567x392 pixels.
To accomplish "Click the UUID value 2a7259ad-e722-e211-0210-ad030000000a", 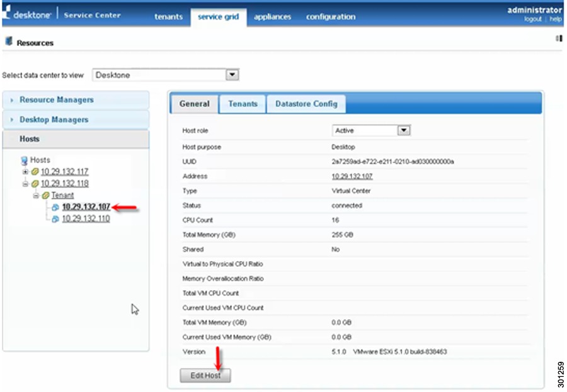I will click(x=392, y=162).
